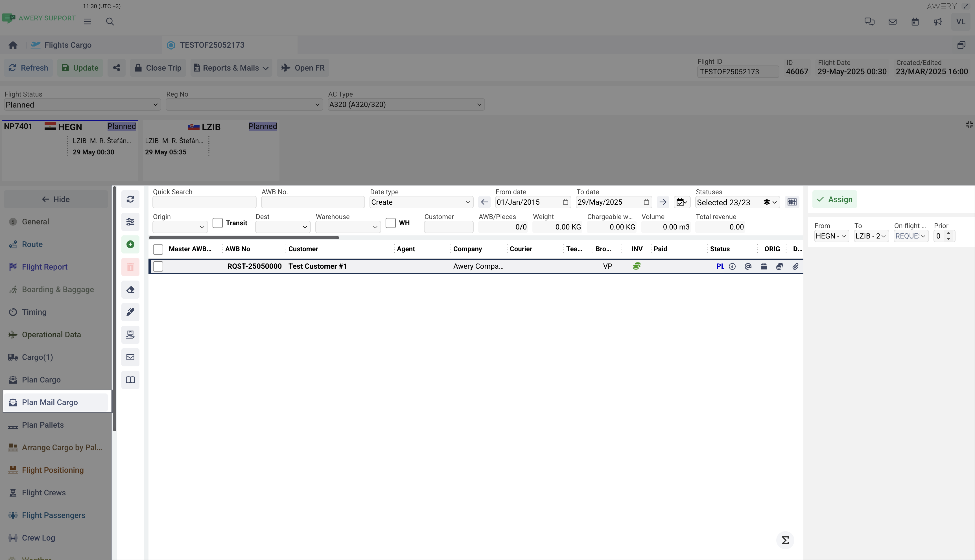Open the book manual icon
The image size is (975, 560).
click(130, 380)
